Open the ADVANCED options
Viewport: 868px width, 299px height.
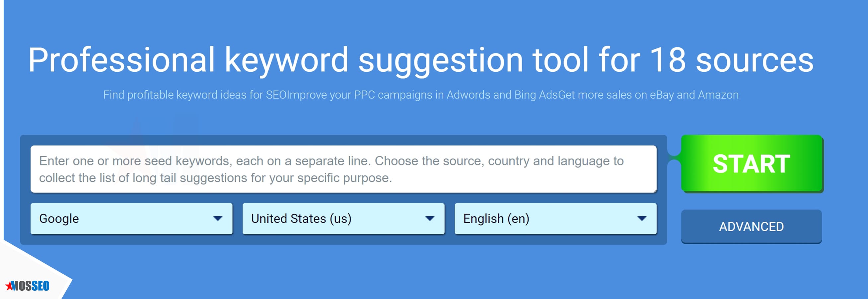[752, 227]
